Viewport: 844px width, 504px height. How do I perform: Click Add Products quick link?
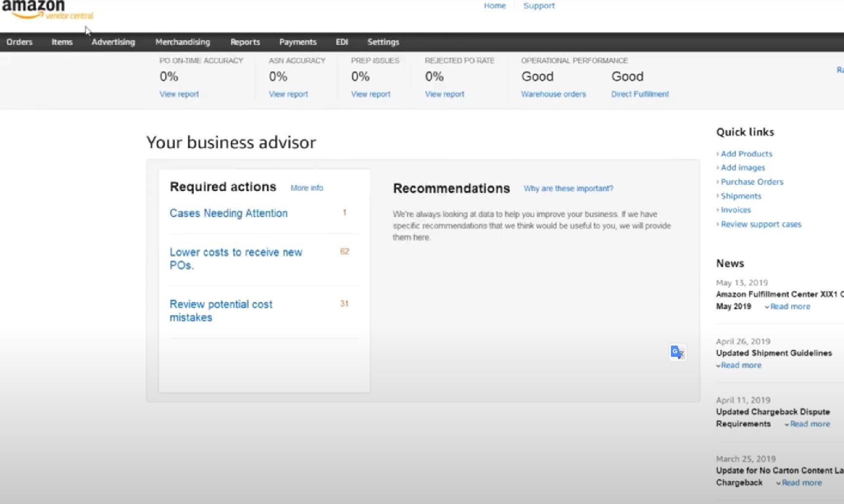(x=746, y=154)
